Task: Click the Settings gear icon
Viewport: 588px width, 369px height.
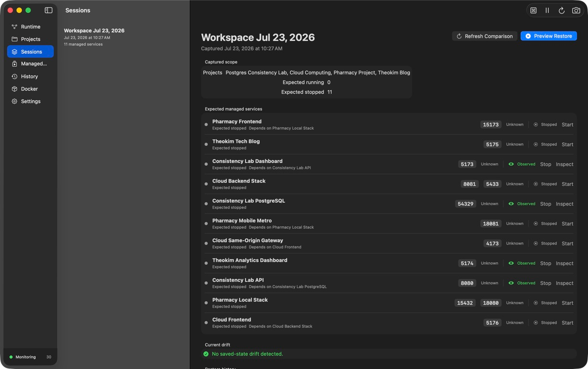Action: pyautogui.click(x=14, y=101)
